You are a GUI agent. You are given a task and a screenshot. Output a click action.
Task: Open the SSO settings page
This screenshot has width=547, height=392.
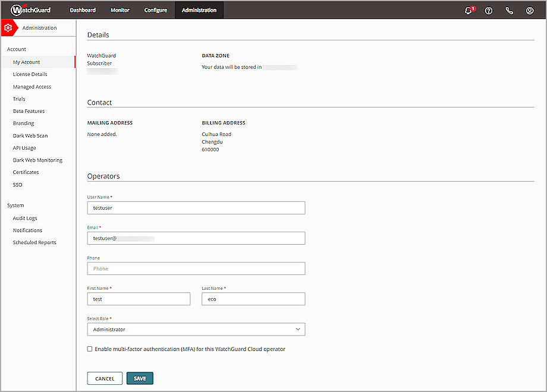[x=18, y=185]
